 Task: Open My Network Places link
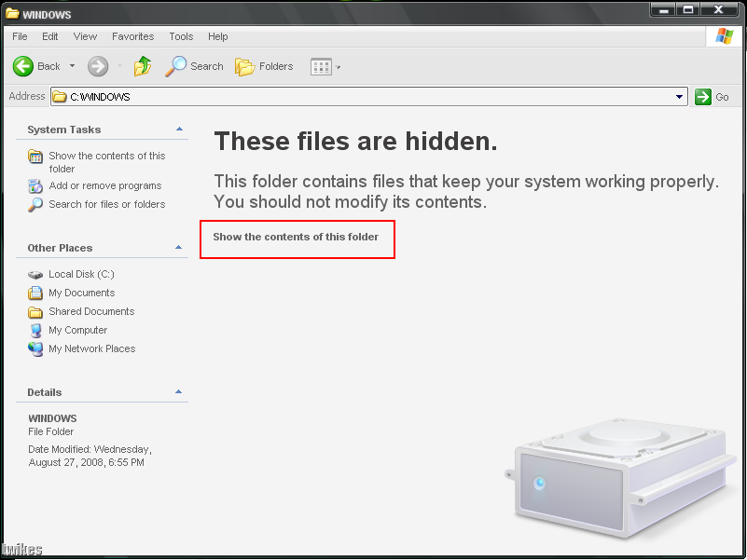pyautogui.click(x=92, y=348)
